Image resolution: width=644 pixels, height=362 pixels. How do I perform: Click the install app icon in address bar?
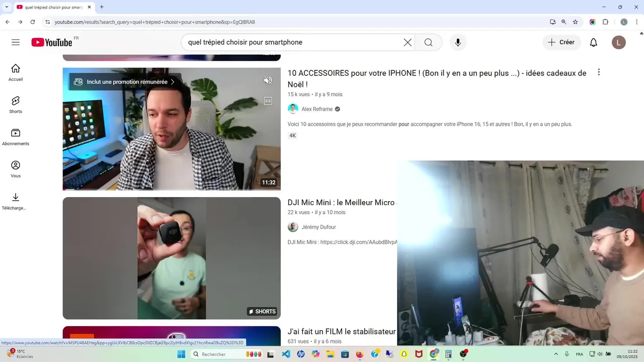click(553, 22)
